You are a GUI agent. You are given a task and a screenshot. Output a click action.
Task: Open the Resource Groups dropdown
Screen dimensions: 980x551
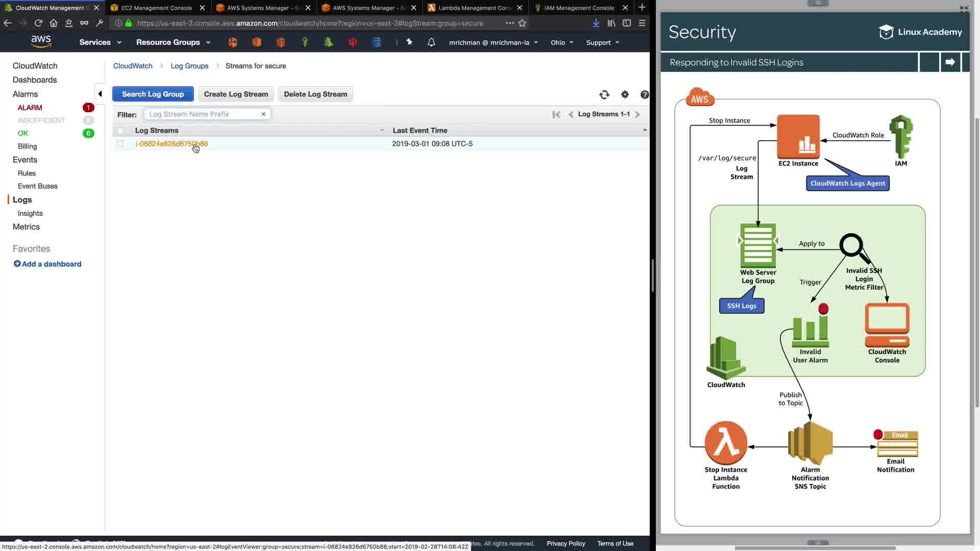[173, 42]
